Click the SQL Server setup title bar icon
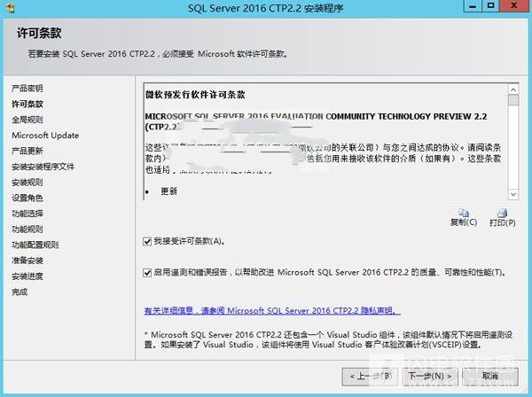532x397 pixels. pyautogui.click(x=10, y=7)
